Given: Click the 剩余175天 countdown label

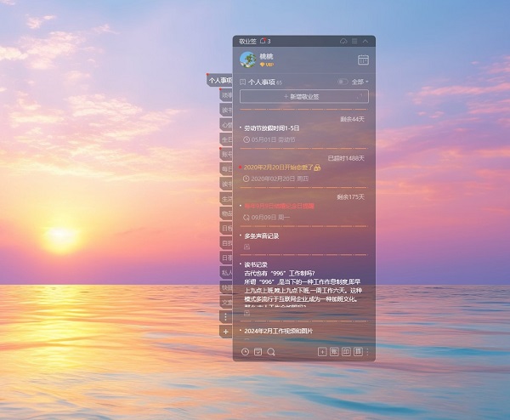Looking at the screenshot, I should [350, 197].
